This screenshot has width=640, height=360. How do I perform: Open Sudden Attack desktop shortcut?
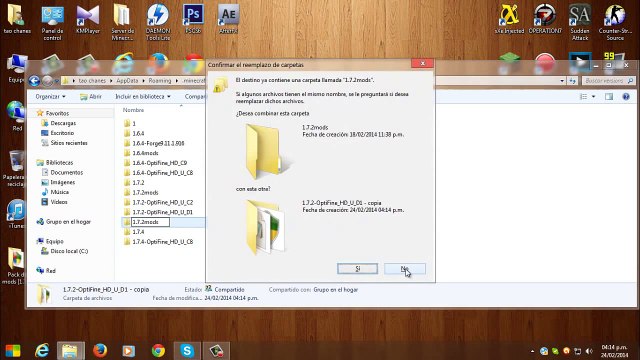580,22
